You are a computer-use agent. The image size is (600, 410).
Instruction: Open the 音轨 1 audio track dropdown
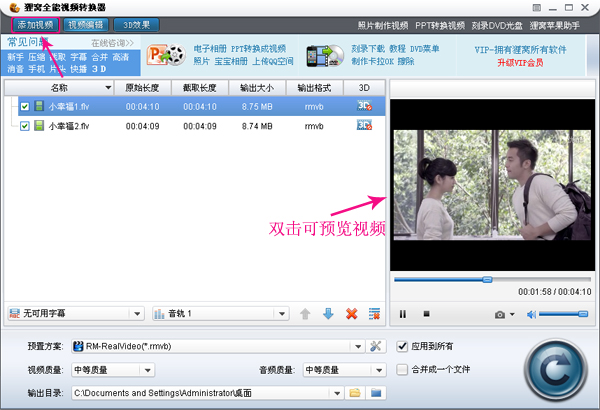pos(220,314)
